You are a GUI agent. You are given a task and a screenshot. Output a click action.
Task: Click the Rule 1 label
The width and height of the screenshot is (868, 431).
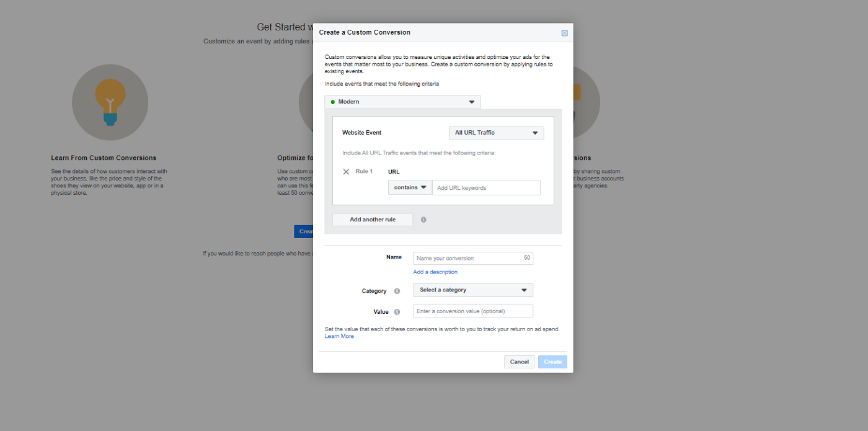click(364, 171)
